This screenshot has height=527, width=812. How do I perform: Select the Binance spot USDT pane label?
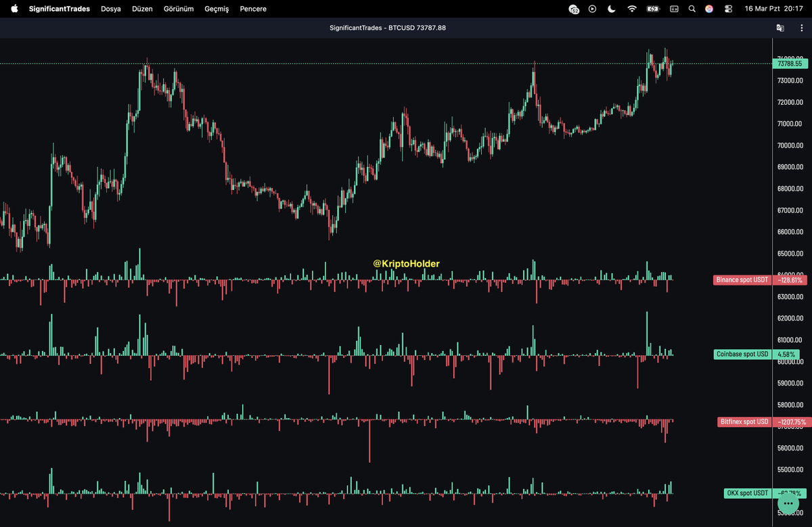pyautogui.click(x=742, y=279)
